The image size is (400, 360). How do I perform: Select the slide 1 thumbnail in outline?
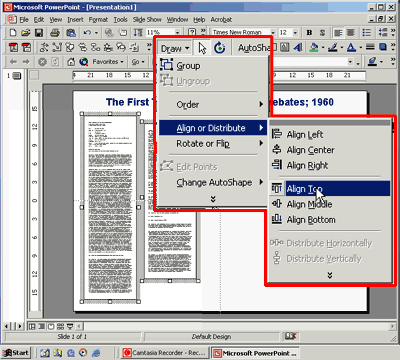pyautogui.click(x=17, y=76)
